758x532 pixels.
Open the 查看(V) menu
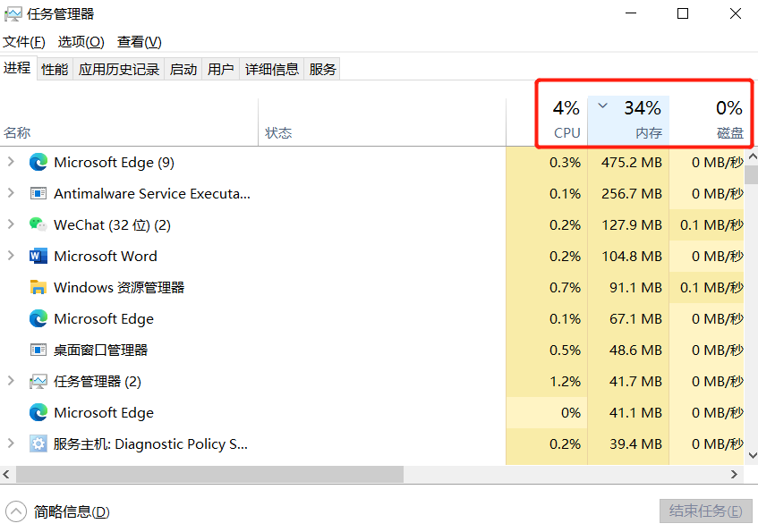coord(140,42)
